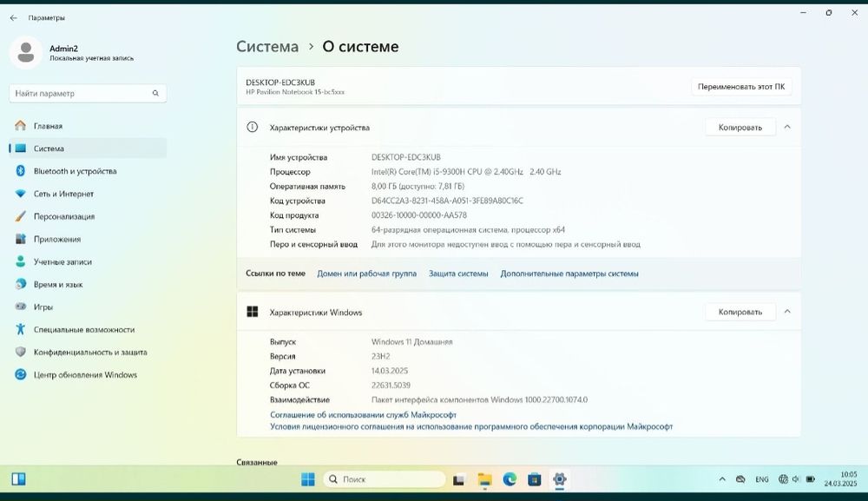Open Приложения settings

(x=88, y=239)
